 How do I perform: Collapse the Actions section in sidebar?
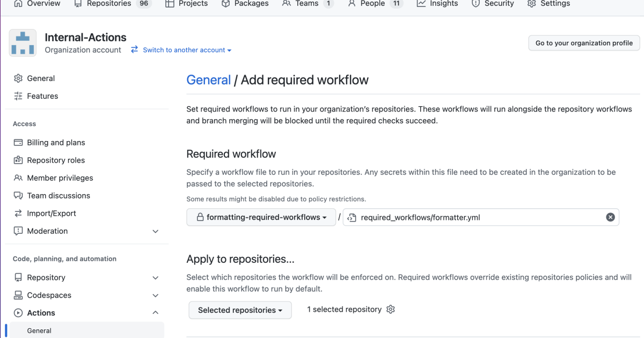point(155,312)
